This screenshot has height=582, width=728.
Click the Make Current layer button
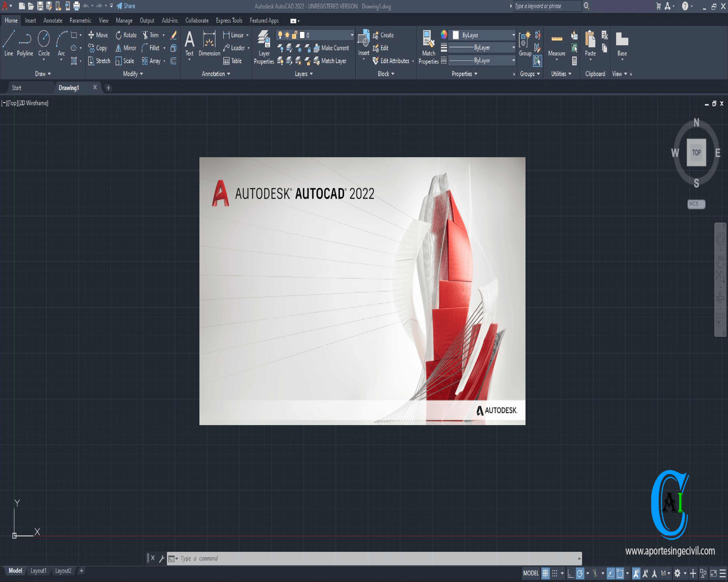point(331,48)
